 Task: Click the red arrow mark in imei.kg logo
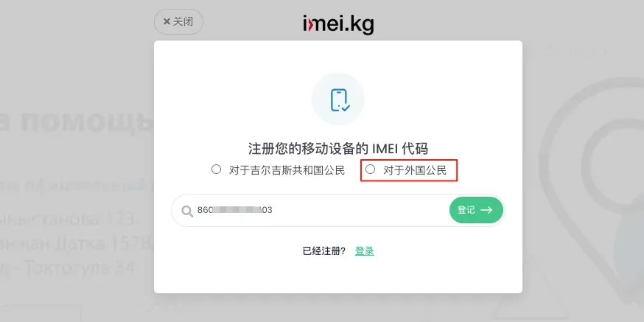(x=311, y=26)
